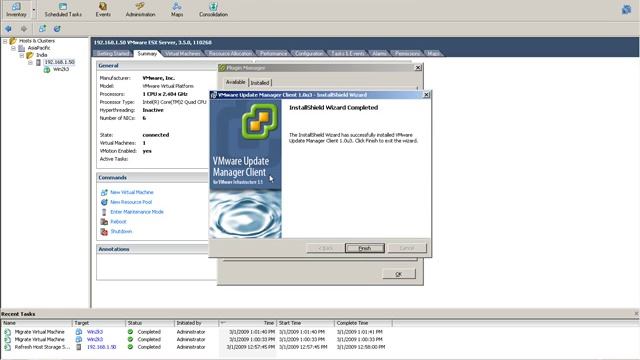
Task: Collapse the India folder node
Action: tap(22, 55)
